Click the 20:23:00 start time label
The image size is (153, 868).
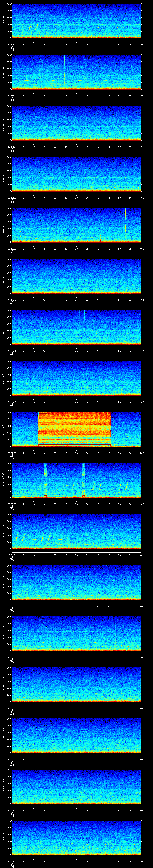click(x=12, y=504)
